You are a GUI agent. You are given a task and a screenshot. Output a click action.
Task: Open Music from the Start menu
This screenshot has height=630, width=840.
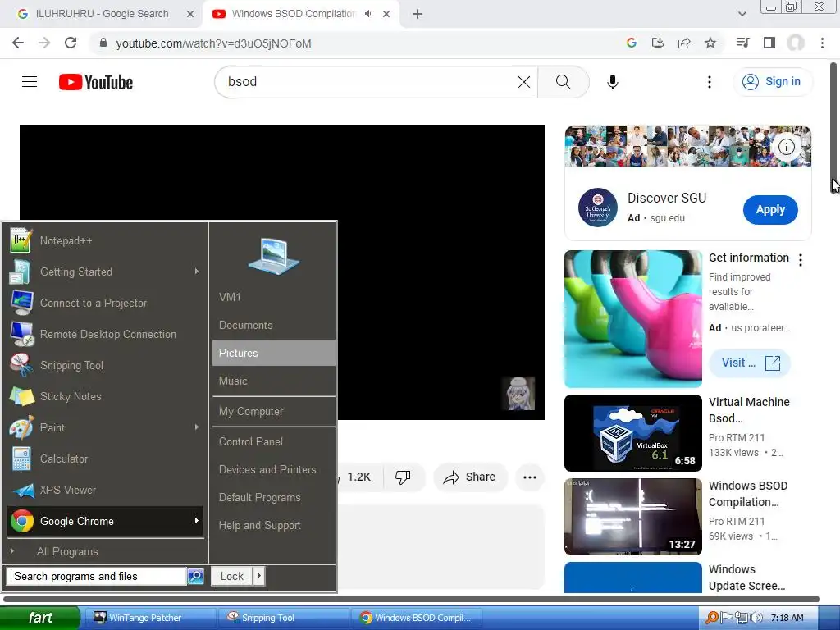coord(274,381)
